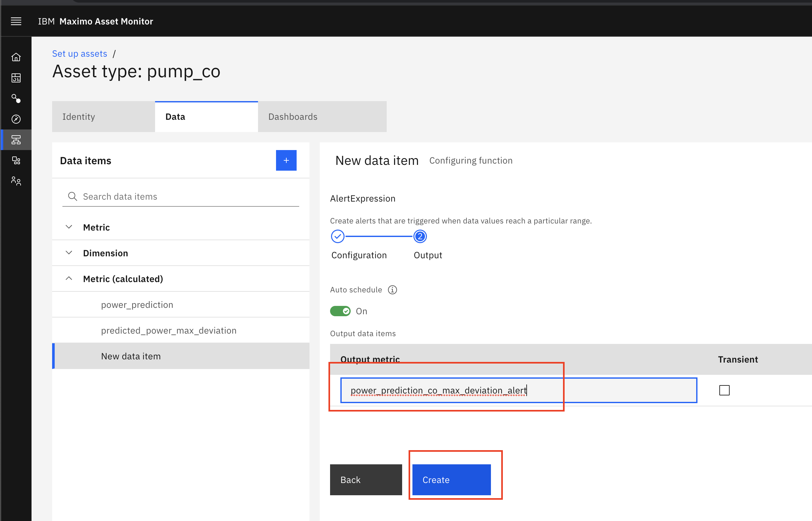
Task: Switch to the Identity tab
Action: 103,117
